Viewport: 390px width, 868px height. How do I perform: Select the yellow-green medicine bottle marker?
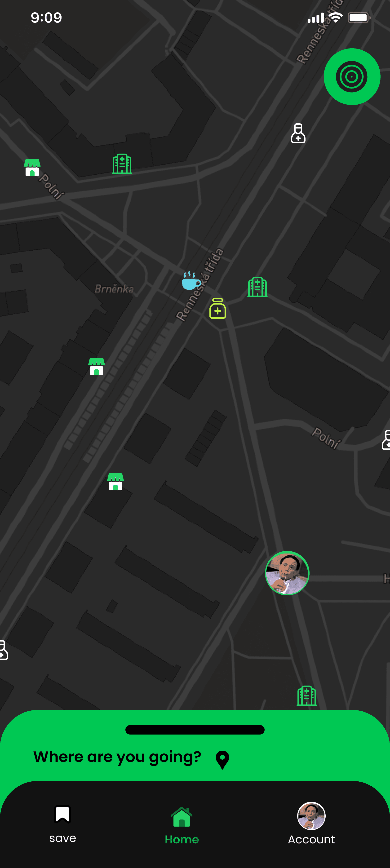(x=218, y=308)
